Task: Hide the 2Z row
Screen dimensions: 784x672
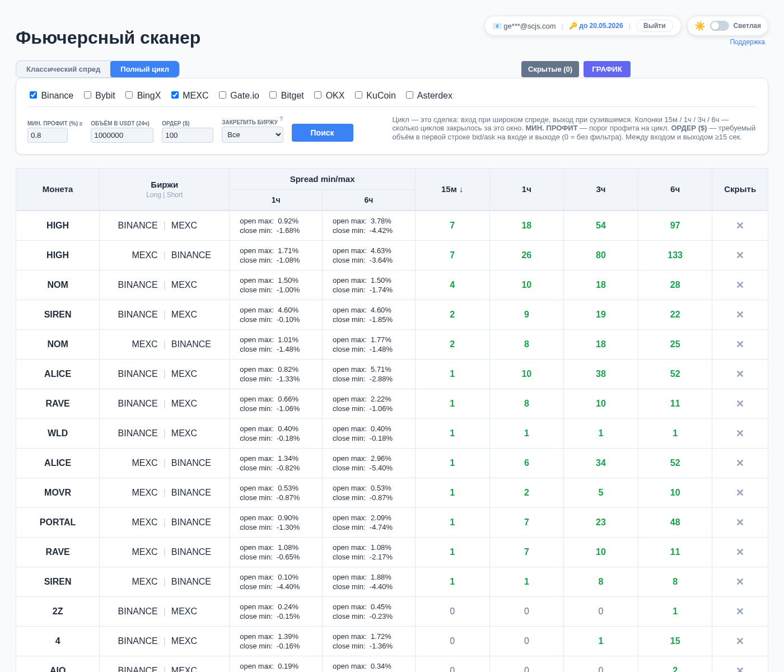Action: point(740,612)
